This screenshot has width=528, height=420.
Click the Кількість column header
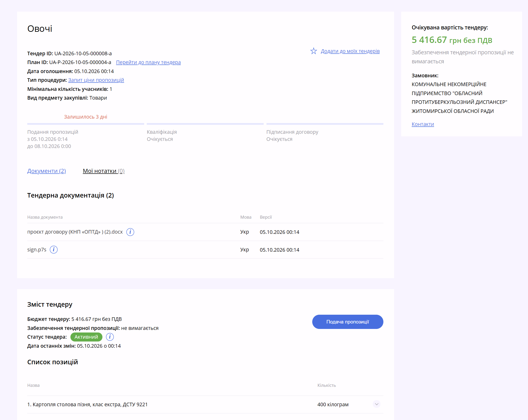pyautogui.click(x=326, y=385)
